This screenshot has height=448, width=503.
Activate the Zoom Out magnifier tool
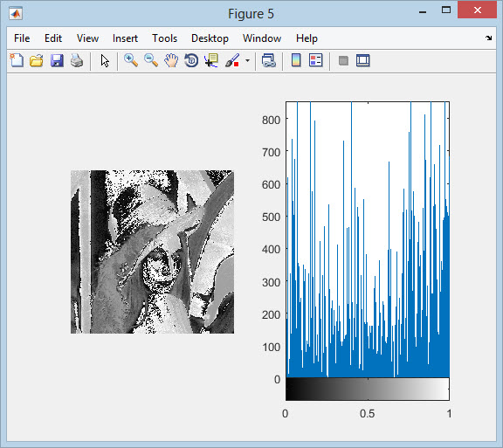pos(151,60)
